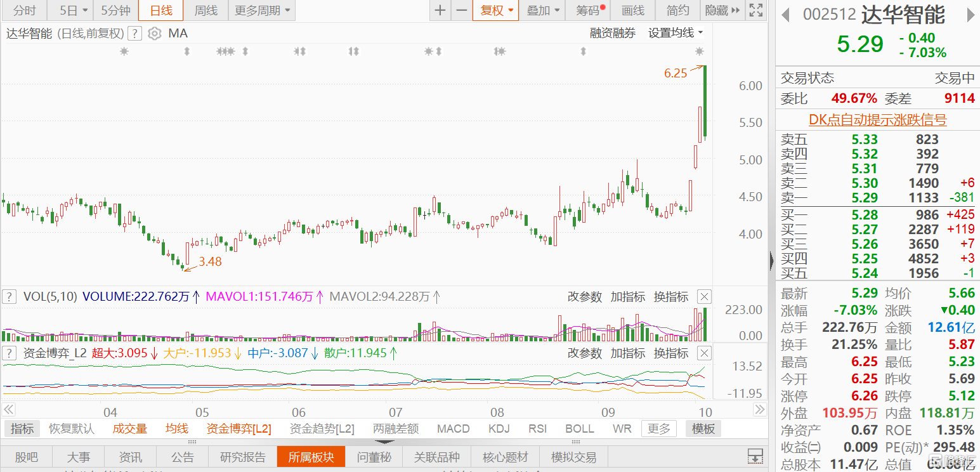This screenshot has height=472, width=980.
Task: Close the VOL indicator panel
Action: tap(704, 296)
